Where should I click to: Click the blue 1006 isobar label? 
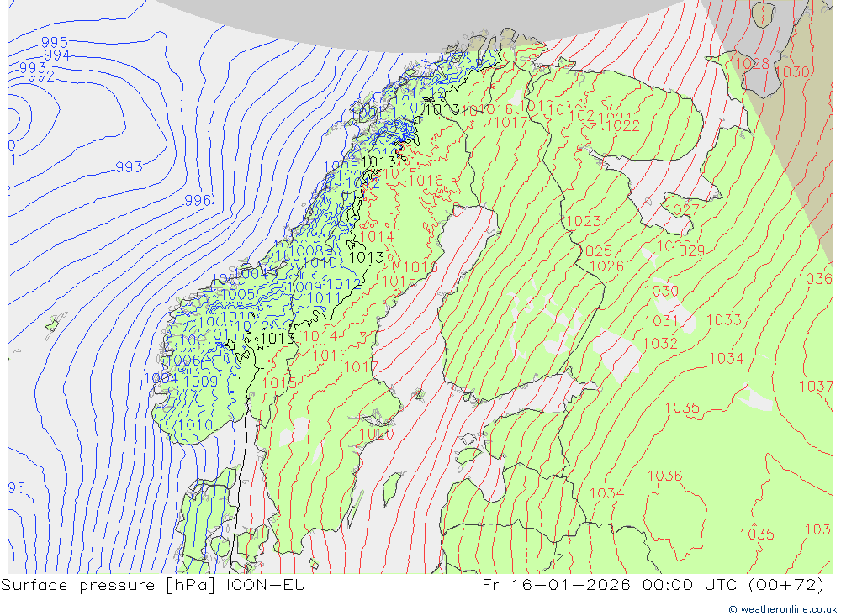tap(183, 361)
